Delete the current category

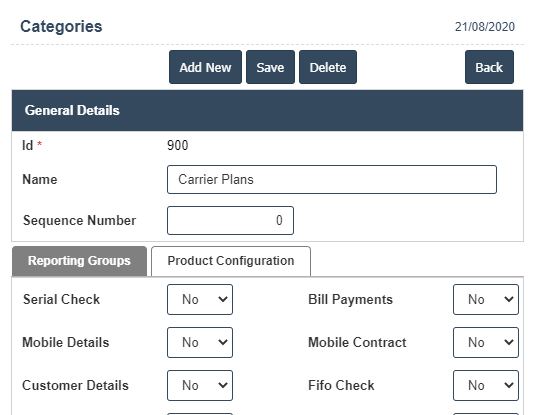click(328, 67)
